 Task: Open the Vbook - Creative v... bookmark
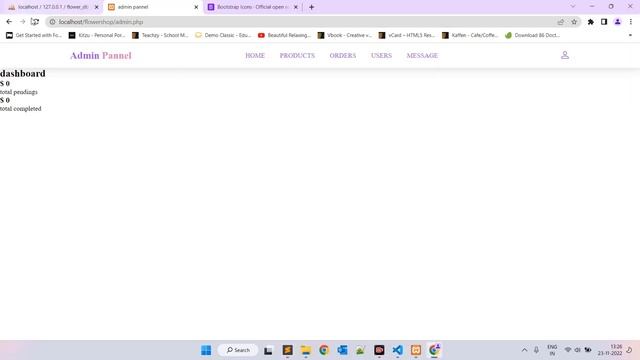click(344, 35)
